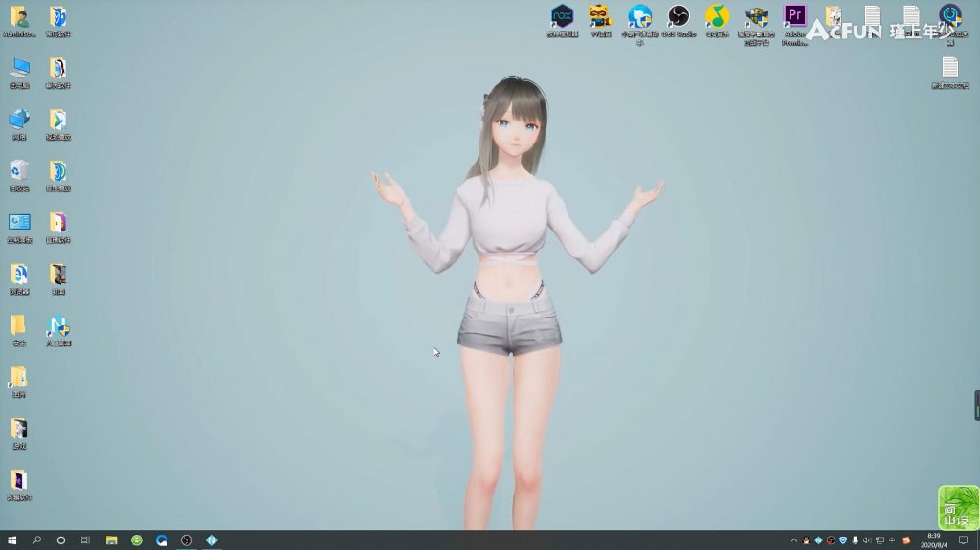This screenshot has height=550, width=980.
Task: Click the blue diamond tray icon
Action: (818, 540)
